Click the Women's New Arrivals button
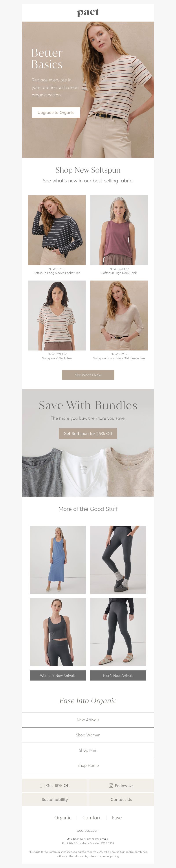176x868 pixels. 58,675
